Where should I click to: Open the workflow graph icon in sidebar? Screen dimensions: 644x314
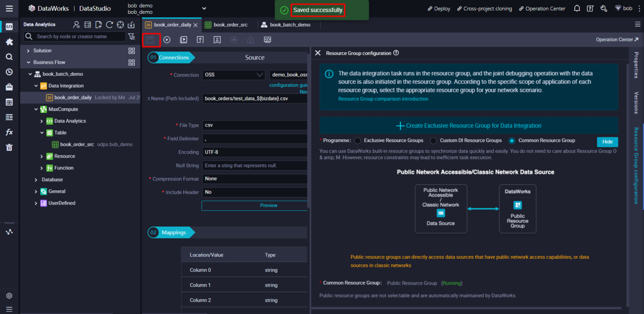pyautogui.click(x=9, y=232)
